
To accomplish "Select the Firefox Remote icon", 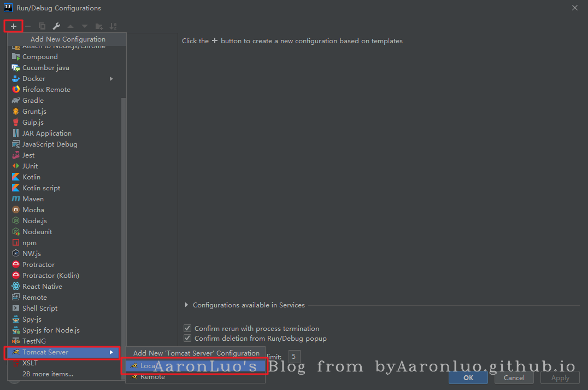I will coord(16,90).
